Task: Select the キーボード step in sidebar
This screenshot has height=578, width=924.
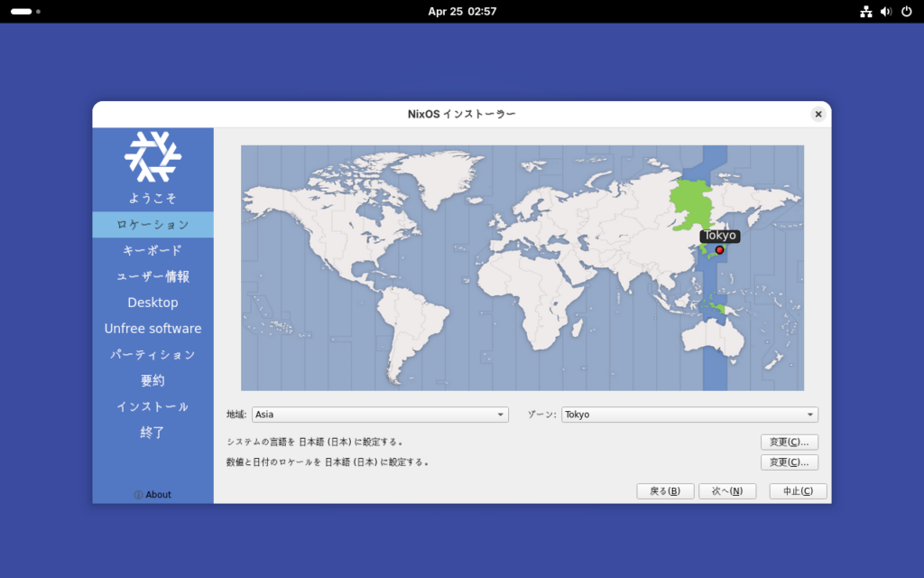Action: (152, 250)
